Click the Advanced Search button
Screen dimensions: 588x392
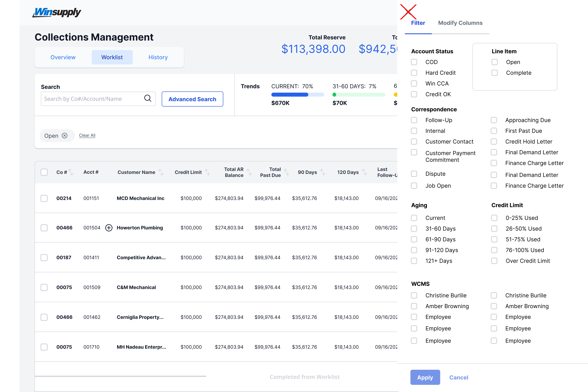(192, 99)
